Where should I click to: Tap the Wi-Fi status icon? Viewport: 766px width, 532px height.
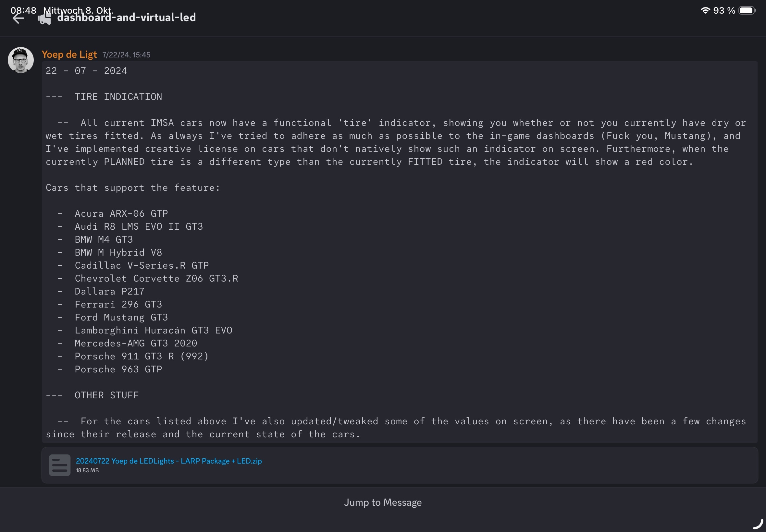coord(705,10)
